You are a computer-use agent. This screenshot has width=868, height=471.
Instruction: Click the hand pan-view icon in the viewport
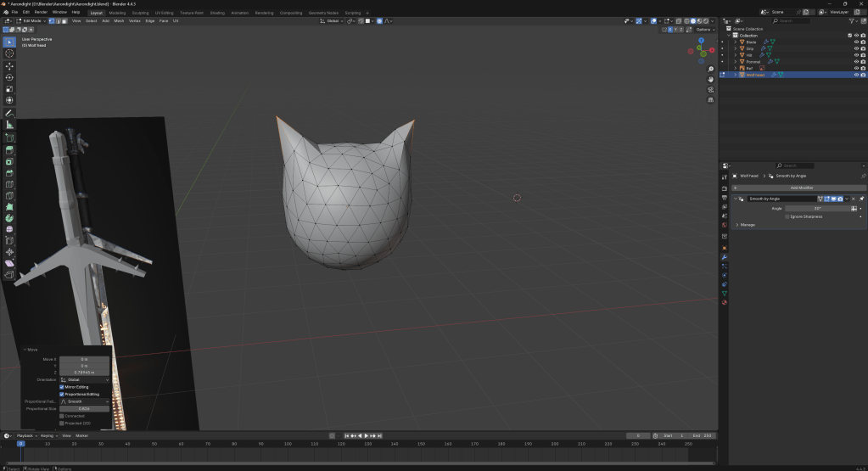pyautogui.click(x=711, y=80)
